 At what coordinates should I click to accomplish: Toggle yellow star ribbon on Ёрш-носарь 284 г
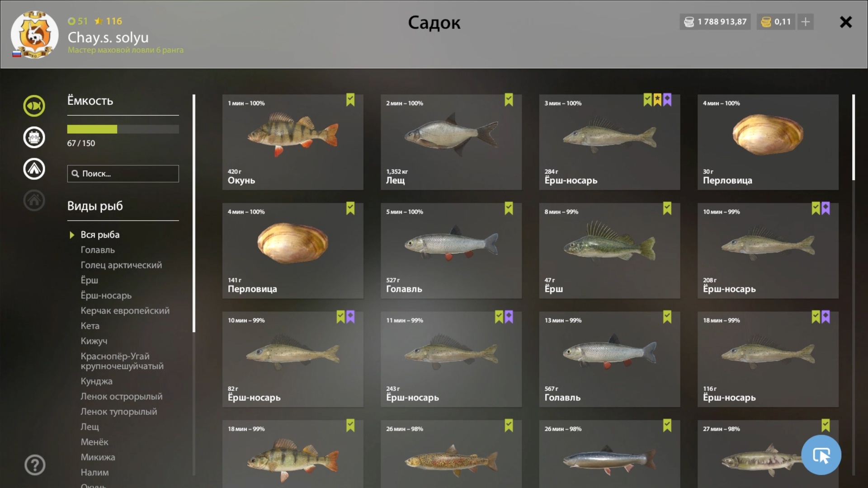[x=657, y=100]
